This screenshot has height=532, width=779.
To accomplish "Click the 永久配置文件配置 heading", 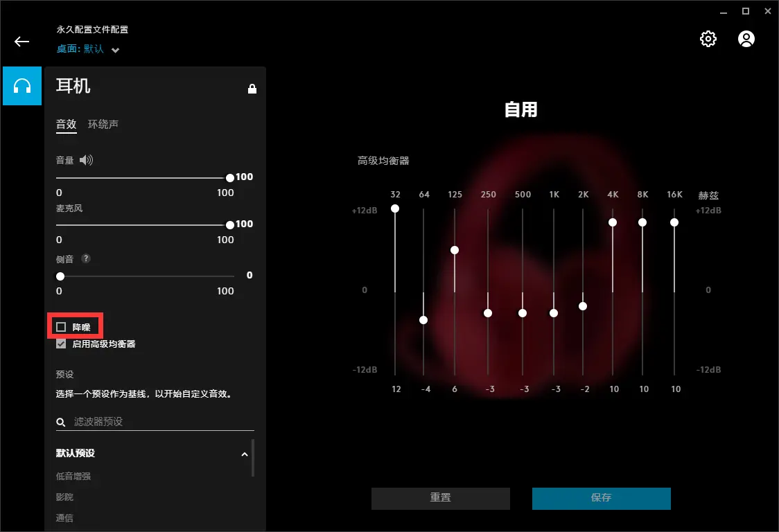I will (x=92, y=29).
